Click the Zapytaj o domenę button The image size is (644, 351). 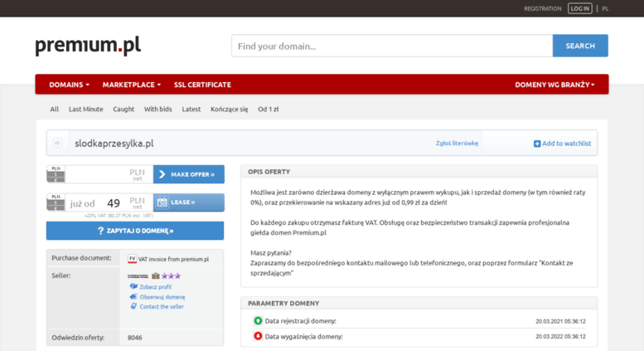click(135, 231)
